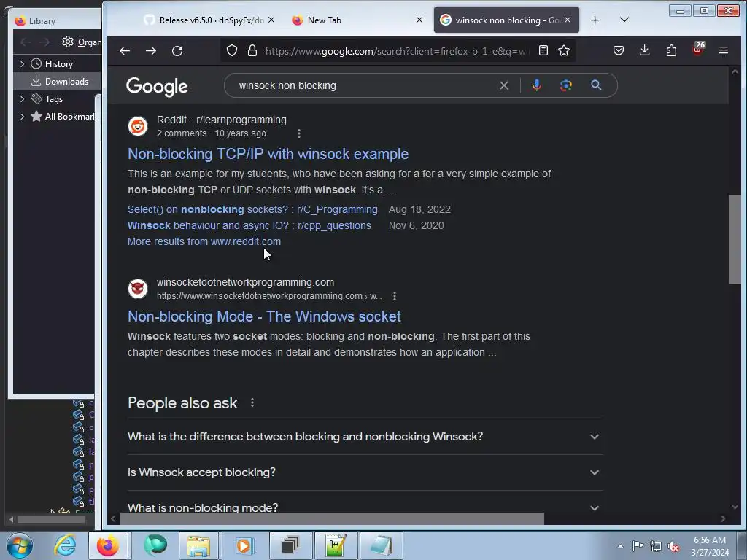Open the extensions puzzle icon
This screenshot has height=560, width=747.
[671, 50]
